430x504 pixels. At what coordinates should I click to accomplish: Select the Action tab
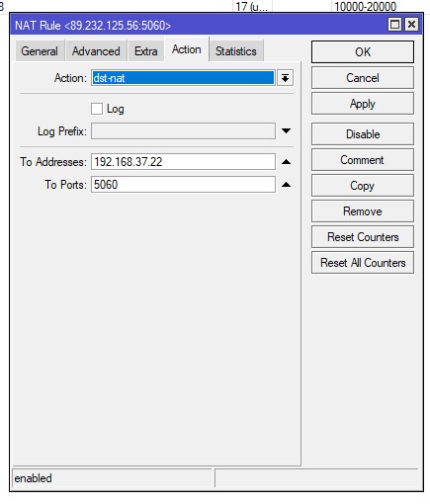click(187, 49)
